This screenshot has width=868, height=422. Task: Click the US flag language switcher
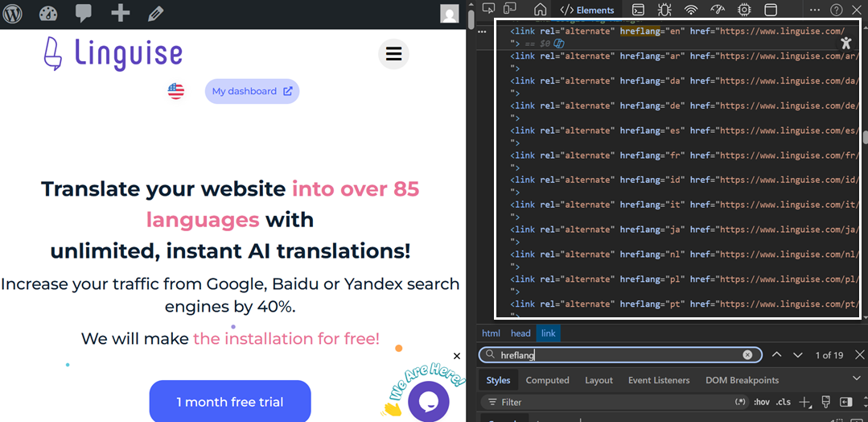(x=176, y=91)
